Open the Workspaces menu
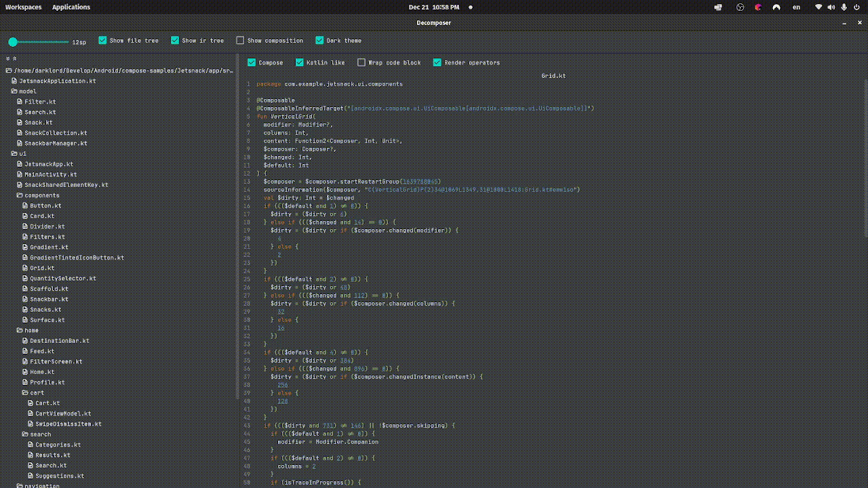Image resolution: width=868 pixels, height=488 pixels. [23, 7]
